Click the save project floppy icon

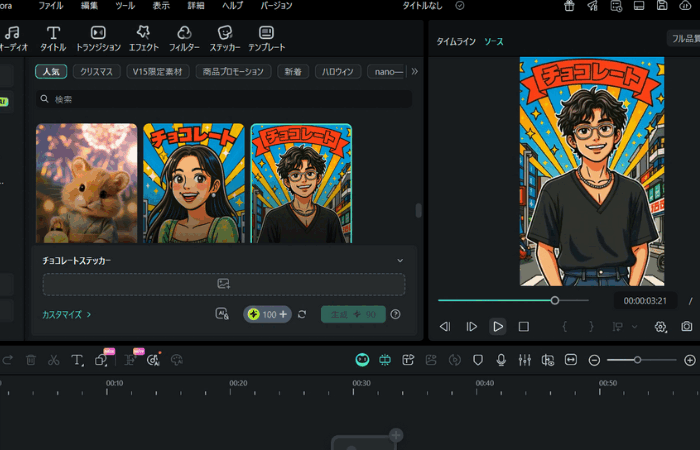tap(662, 6)
